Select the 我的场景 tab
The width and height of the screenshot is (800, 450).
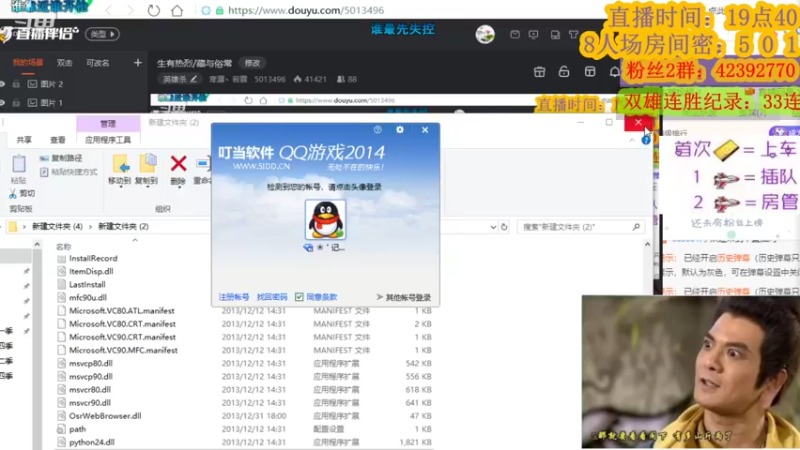[28, 63]
